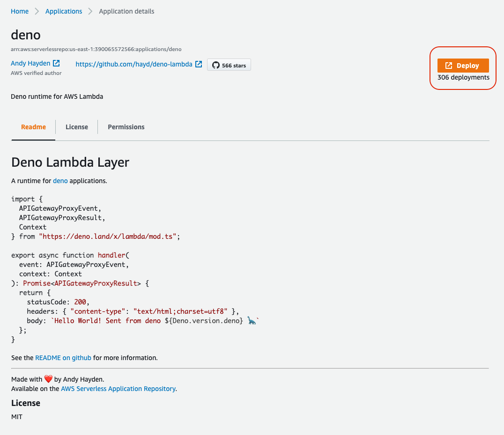Screen dimensions: 504x435
Task: Click the GitHub logo in stars badge
Action: [x=215, y=65]
